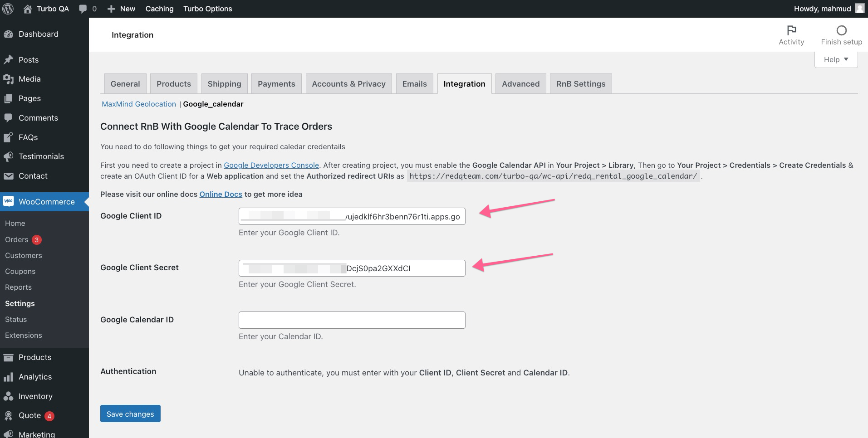The width and height of the screenshot is (868, 438).
Task: Click the Quote icon in sidebar
Action: [8, 415]
